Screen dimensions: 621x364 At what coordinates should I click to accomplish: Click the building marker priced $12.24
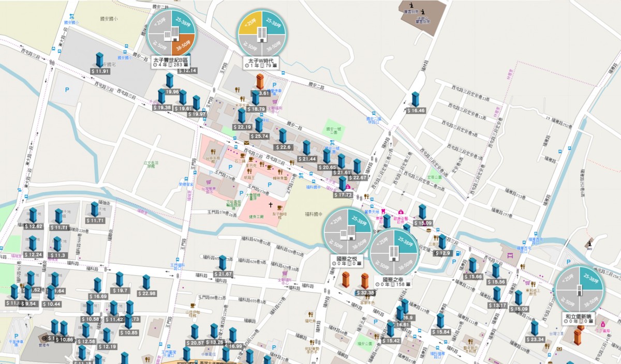click(x=33, y=244)
